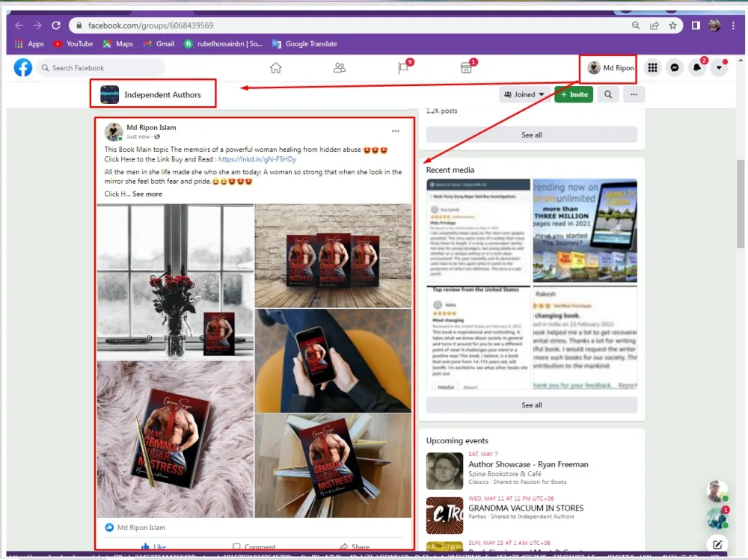
Task: Open the Maps bookmark
Action: [118, 44]
